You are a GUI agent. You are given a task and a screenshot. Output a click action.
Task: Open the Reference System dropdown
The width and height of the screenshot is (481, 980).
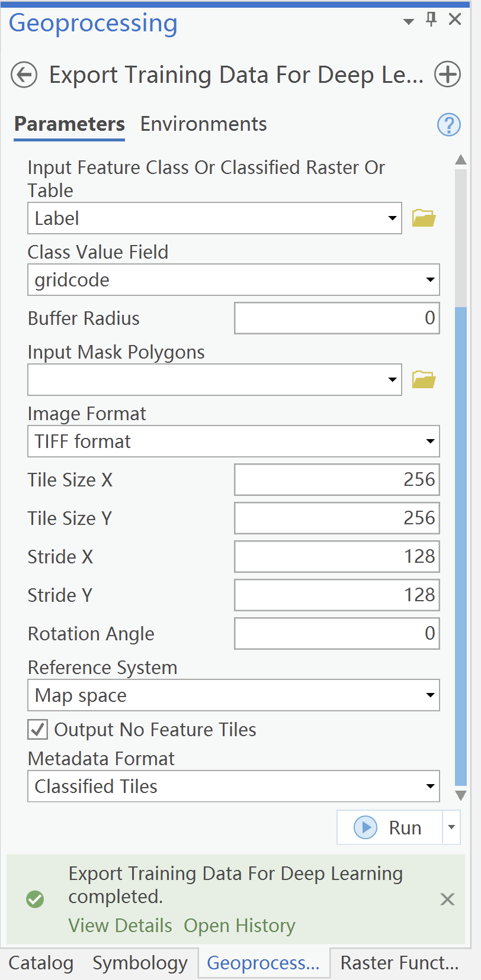tap(430, 695)
